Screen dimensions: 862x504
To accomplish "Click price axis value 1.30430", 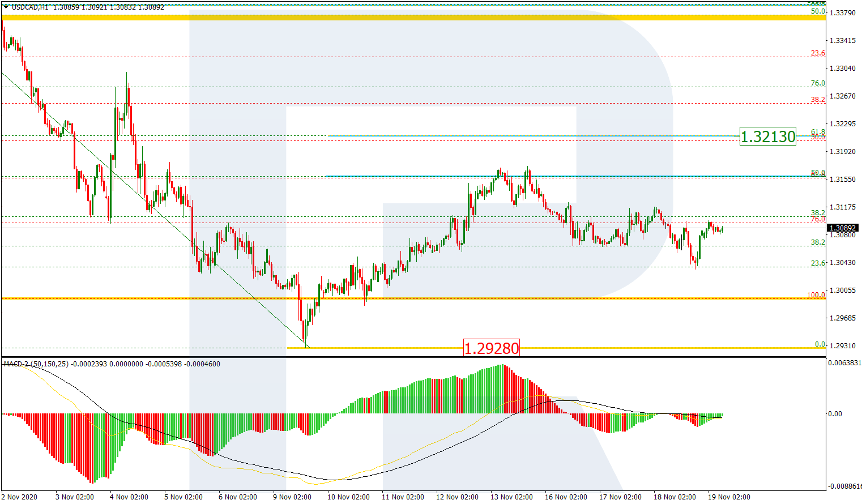I will [x=842, y=263].
